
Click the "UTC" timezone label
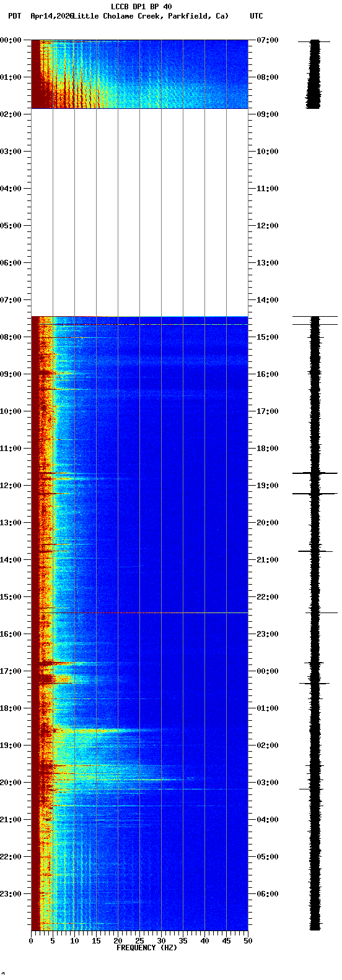pyautogui.click(x=256, y=16)
